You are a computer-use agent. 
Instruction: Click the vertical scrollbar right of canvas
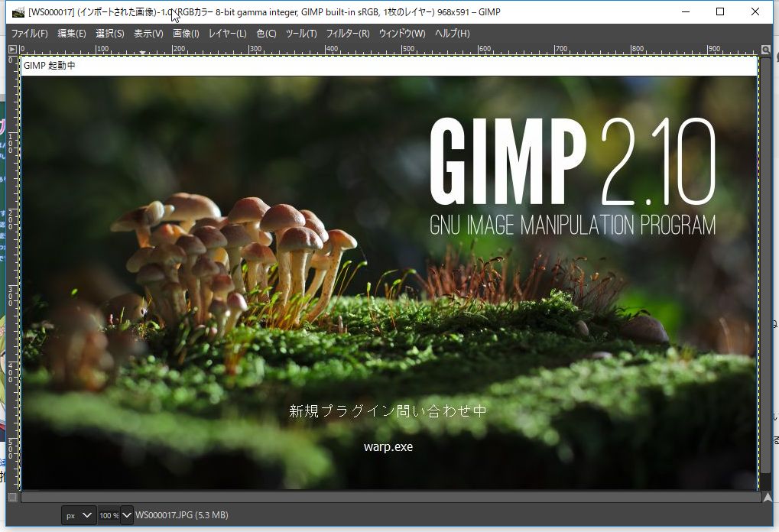point(765,266)
